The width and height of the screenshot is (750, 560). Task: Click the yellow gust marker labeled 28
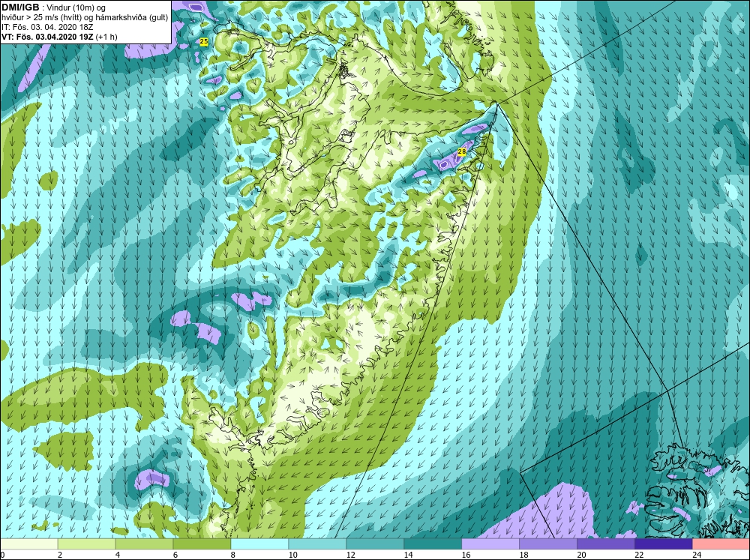[x=461, y=151]
